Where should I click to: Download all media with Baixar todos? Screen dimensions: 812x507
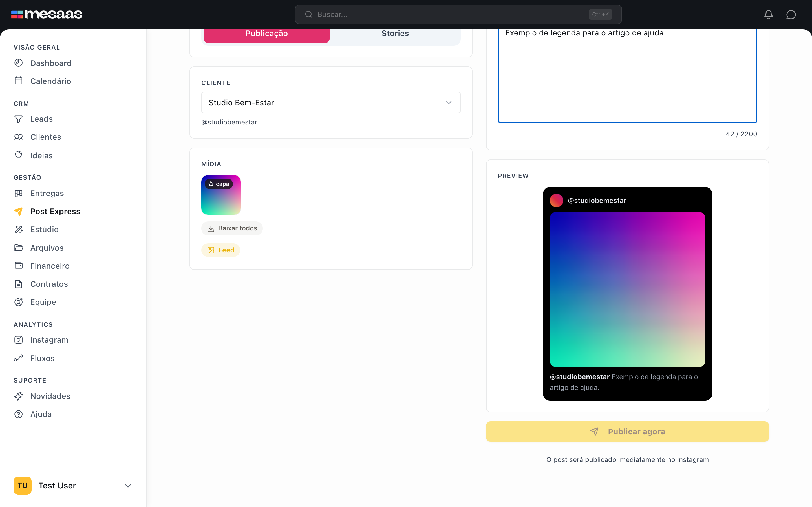(x=232, y=228)
